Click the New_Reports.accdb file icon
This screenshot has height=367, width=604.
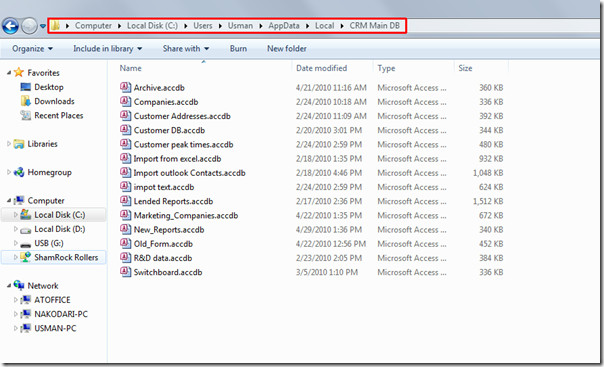(125, 230)
